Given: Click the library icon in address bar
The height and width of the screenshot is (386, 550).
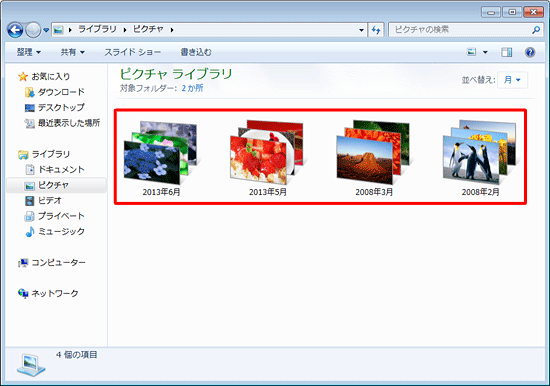Looking at the screenshot, I should [x=58, y=30].
